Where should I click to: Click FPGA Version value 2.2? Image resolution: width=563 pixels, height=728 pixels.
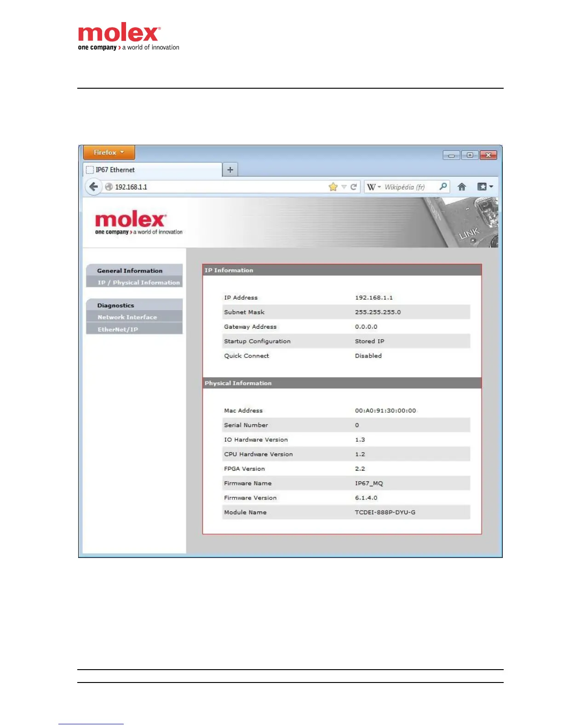coord(360,469)
